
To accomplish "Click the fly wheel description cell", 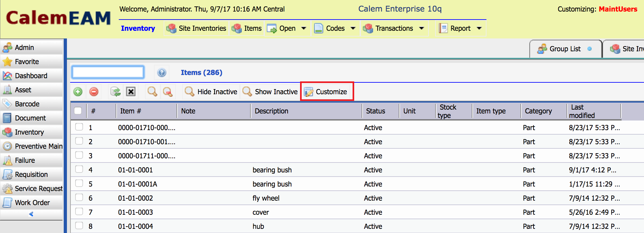I will tap(266, 198).
